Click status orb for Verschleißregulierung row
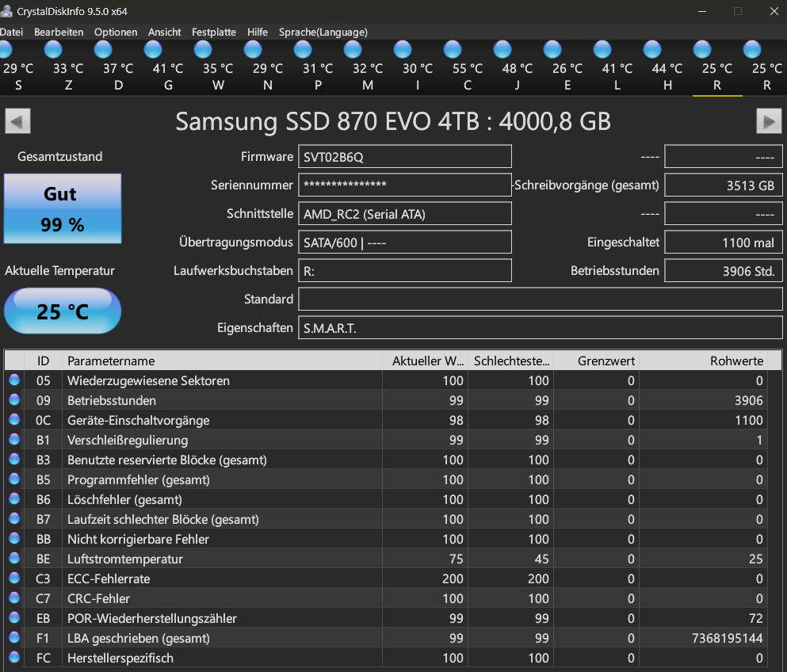Screen dimensions: 787x672 (14, 439)
